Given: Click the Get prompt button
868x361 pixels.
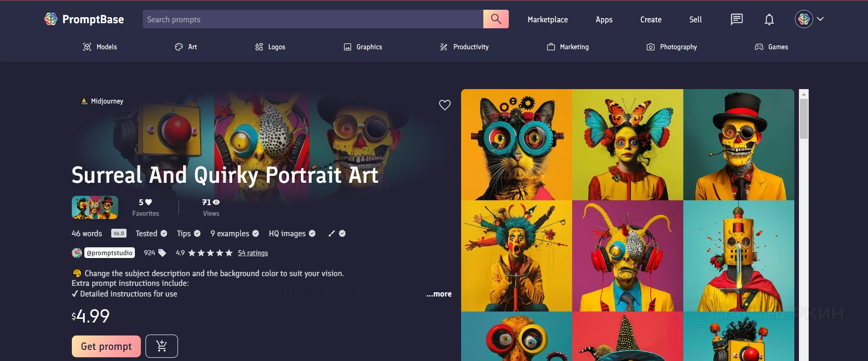Looking at the screenshot, I should [107, 346].
